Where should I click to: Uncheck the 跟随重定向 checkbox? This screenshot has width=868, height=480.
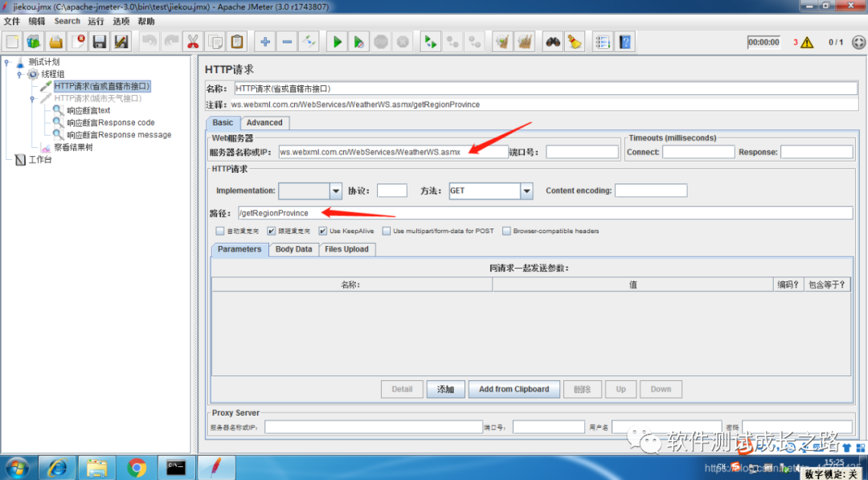point(272,231)
